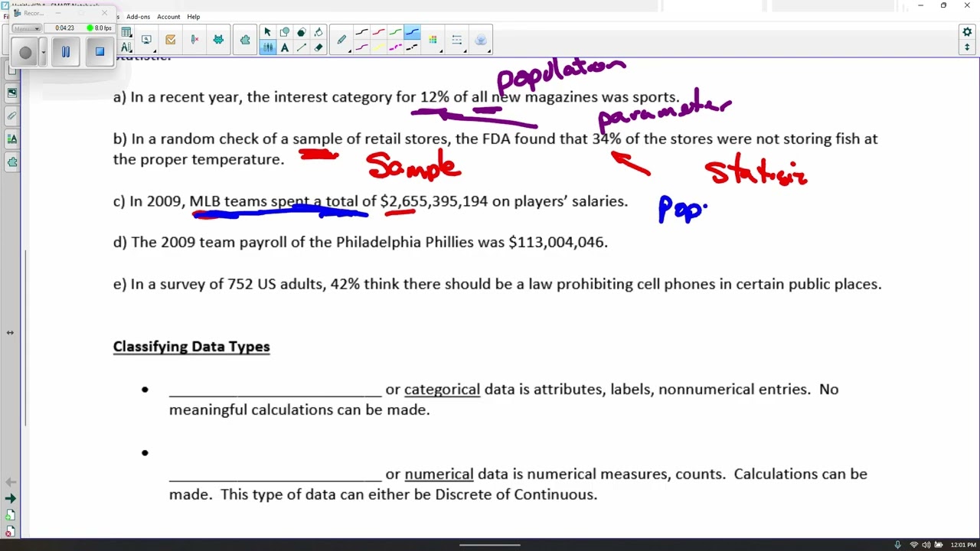
Task: Select the regular polygons tool
Action: (x=301, y=32)
